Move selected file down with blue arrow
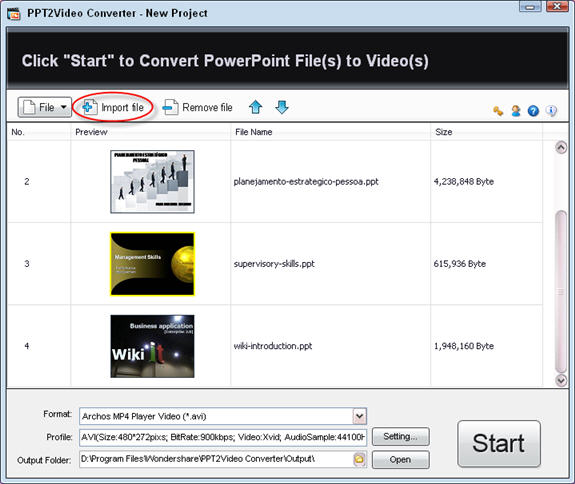This screenshot has width=575, height=484. pos(282,107)
